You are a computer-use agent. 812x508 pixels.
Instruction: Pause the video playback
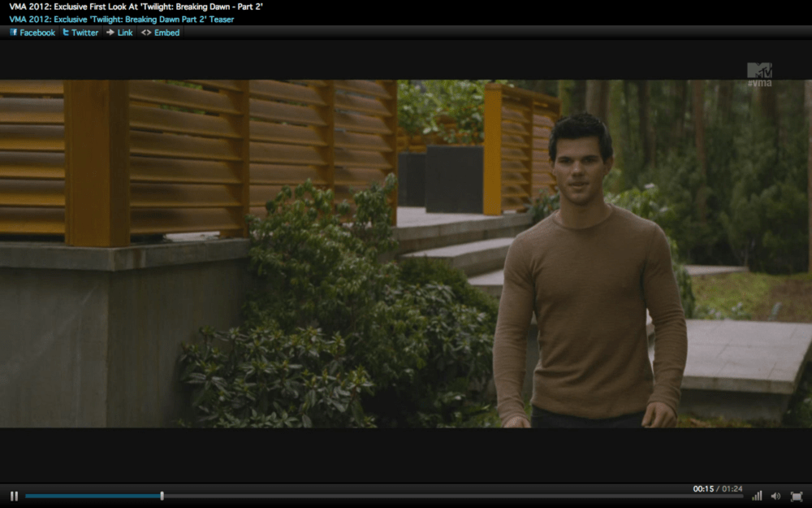tap(14, 496)
